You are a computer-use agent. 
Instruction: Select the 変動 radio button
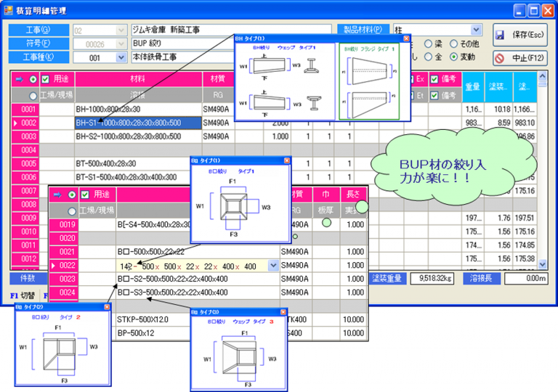coord(453,57)
